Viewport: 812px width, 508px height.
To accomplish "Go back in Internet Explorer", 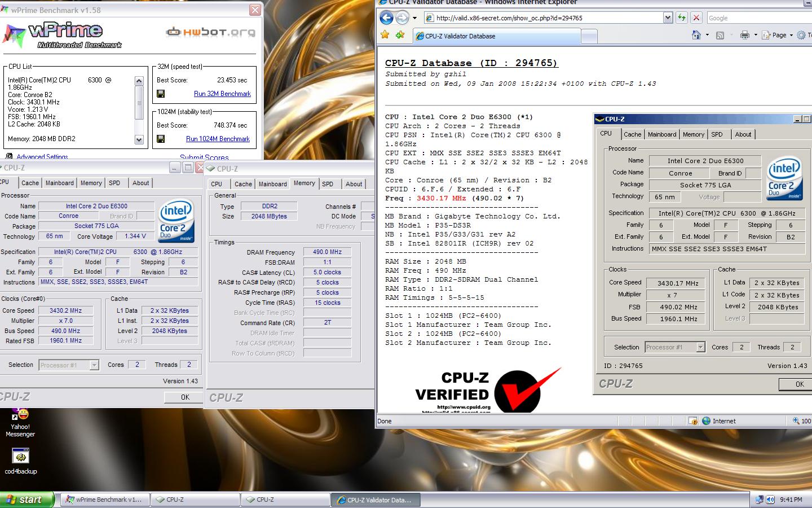I will coord(386,17).
